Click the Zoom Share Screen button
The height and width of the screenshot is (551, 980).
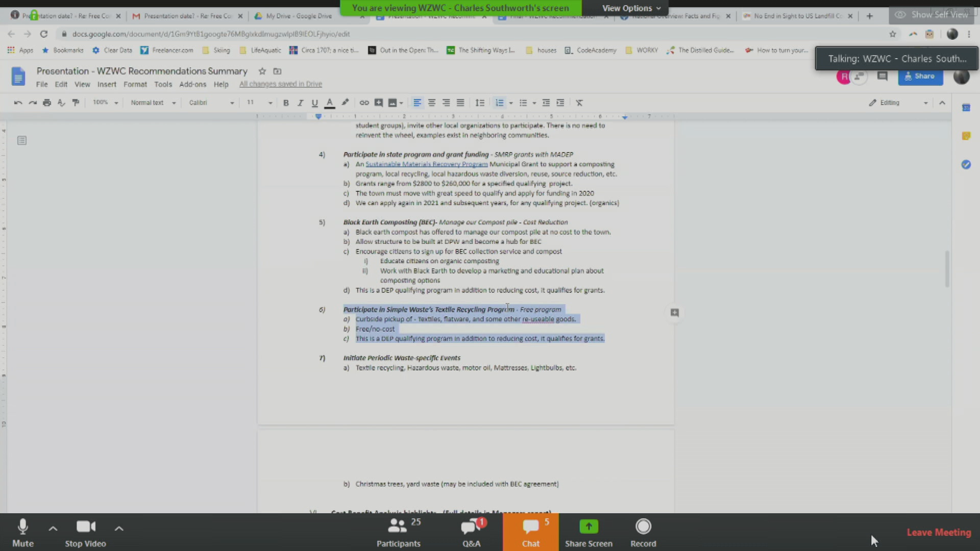coord(589,533)
